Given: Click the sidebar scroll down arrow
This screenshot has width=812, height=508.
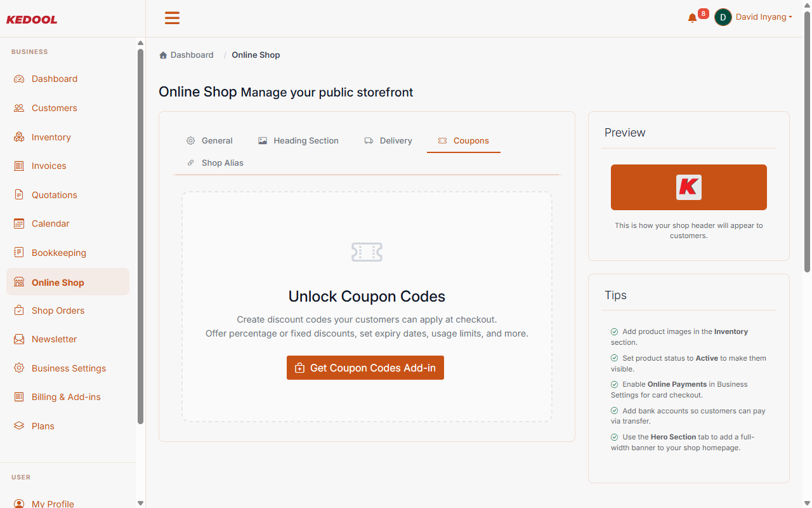Looking at the screenshot, I should 140,503.
